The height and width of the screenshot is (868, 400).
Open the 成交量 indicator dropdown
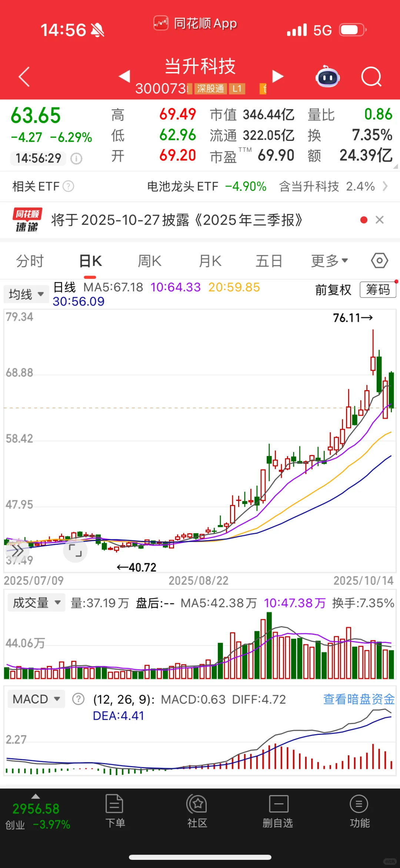tap(36, 603)
